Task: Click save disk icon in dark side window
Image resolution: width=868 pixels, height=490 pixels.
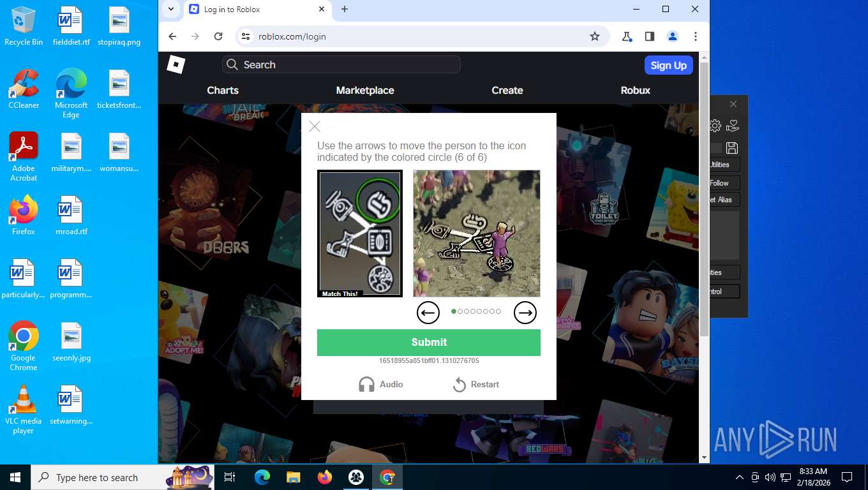Action: pos(732,148)
